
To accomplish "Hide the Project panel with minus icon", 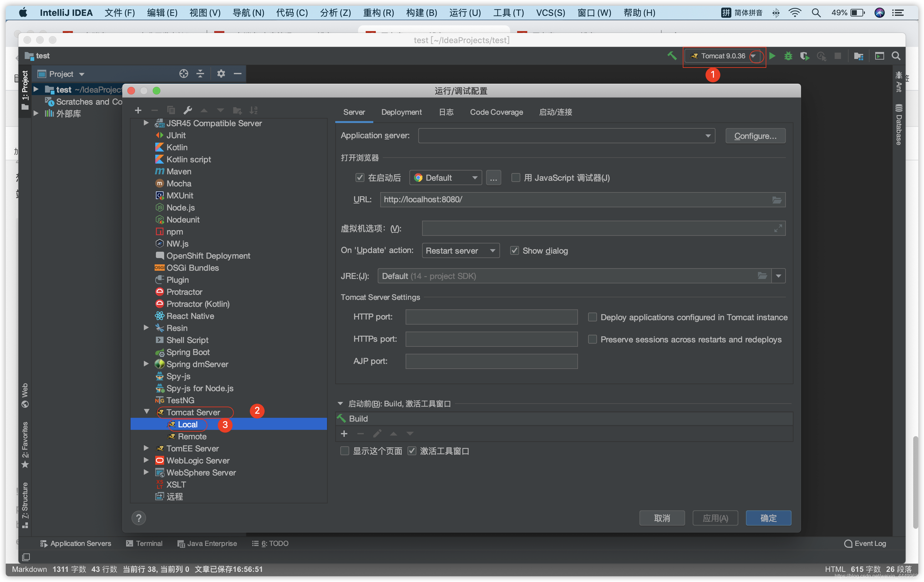I will (x=238, y=74).
